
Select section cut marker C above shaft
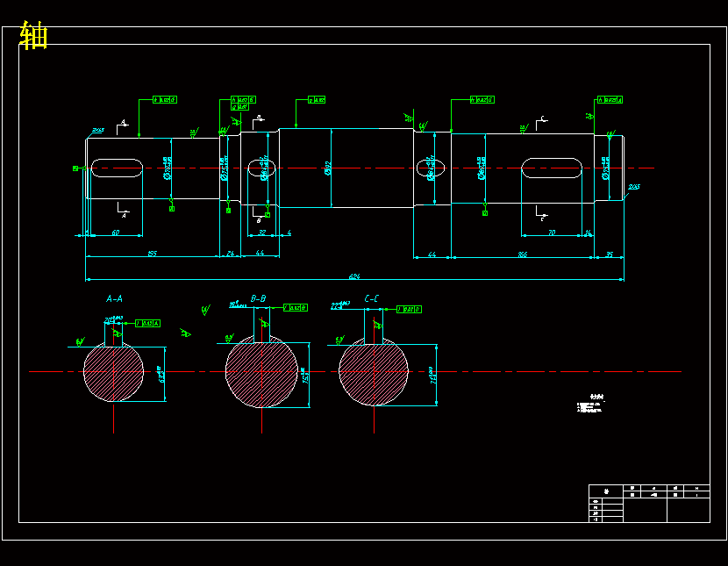point(542,123)
